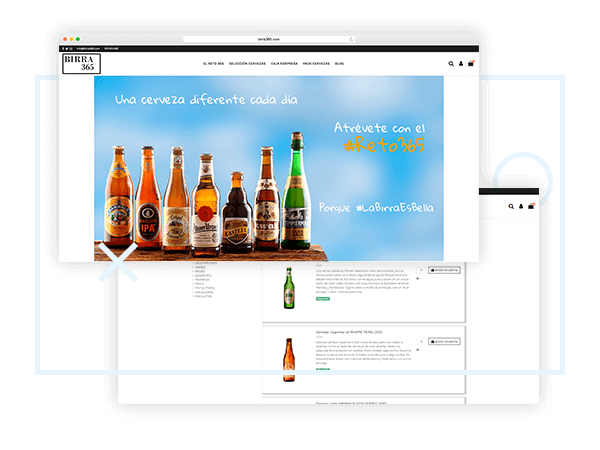600x450 pixels.
Task: Add the green bottle beer to the cart
Action: (444, 270)
